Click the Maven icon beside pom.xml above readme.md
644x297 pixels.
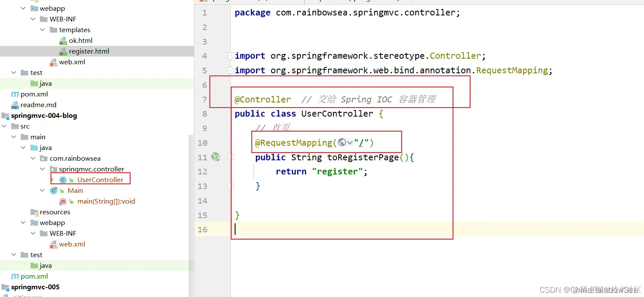(x=15, y=94)
